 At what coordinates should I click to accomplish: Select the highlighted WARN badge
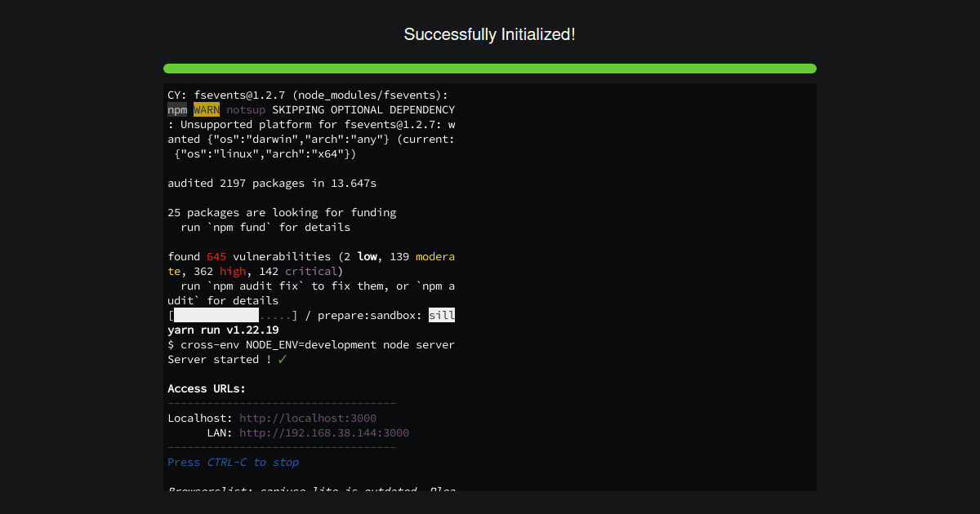tap(206, 109)
